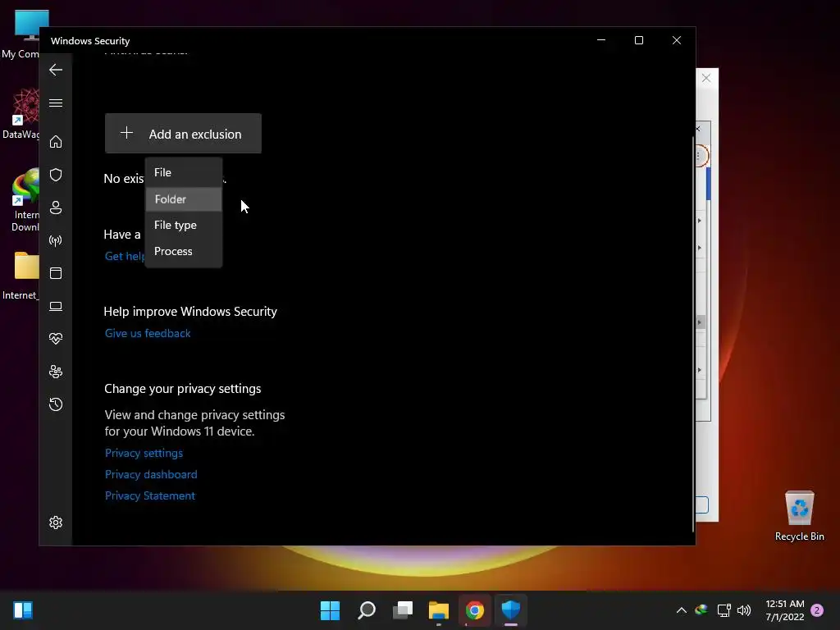Open Family options icon
The height and width of the screenshot is (630, 840).
pyautogui.click(x=56, y=372)
